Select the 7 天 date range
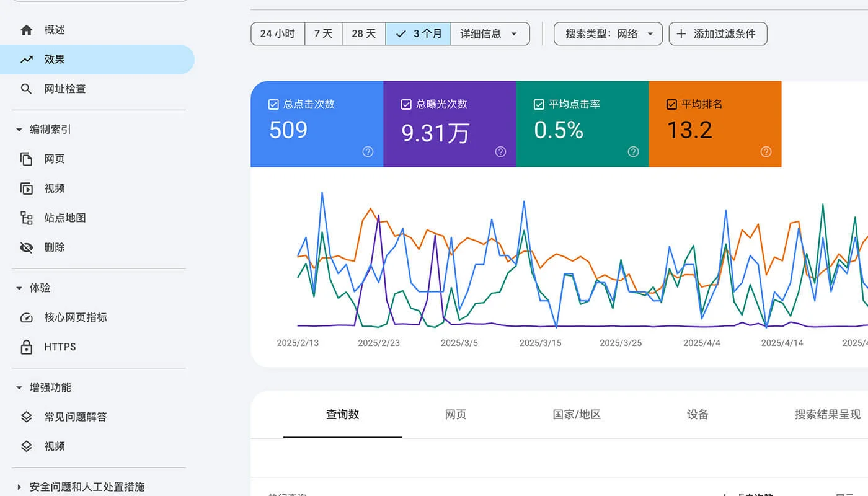 [323, 33]
